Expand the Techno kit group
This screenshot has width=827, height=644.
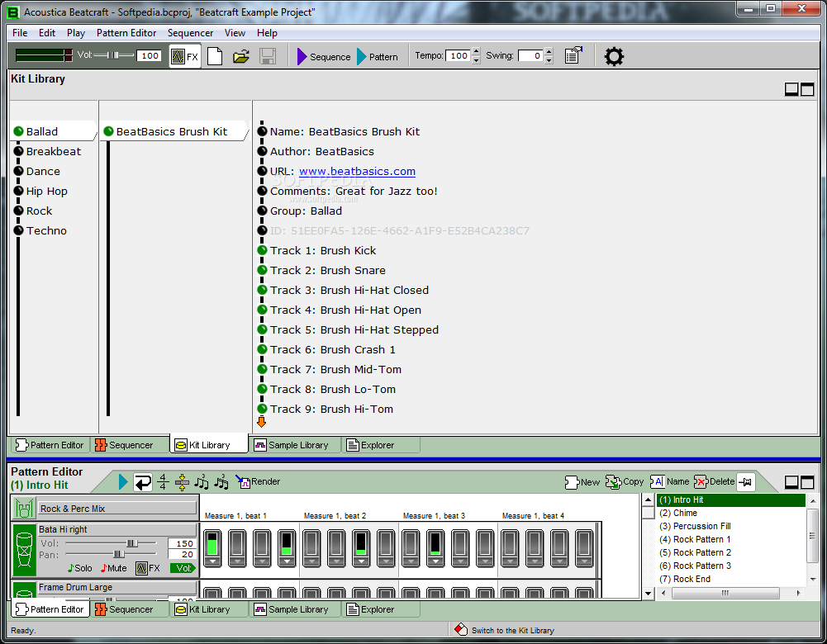[x=40, y=231]
